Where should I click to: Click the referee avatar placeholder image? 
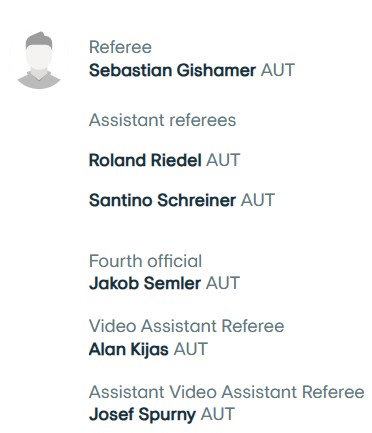coord(39,60)
